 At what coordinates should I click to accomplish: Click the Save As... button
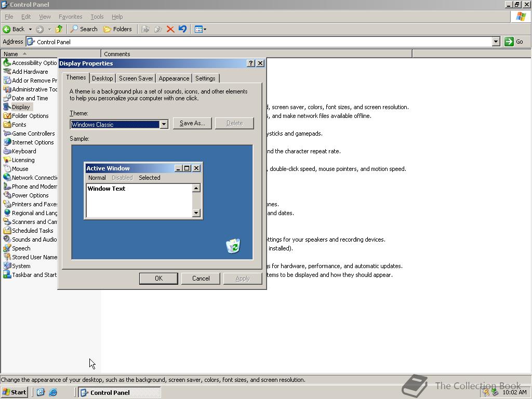(x=192, y=123)
